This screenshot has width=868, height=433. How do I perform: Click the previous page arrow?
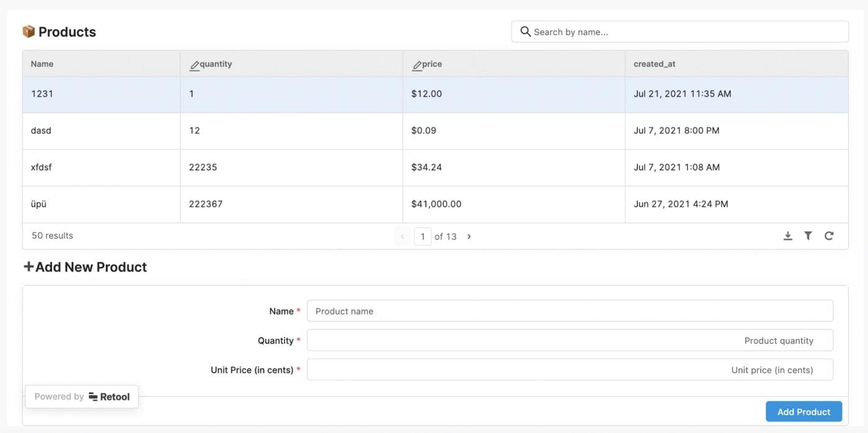coord(402,236)
